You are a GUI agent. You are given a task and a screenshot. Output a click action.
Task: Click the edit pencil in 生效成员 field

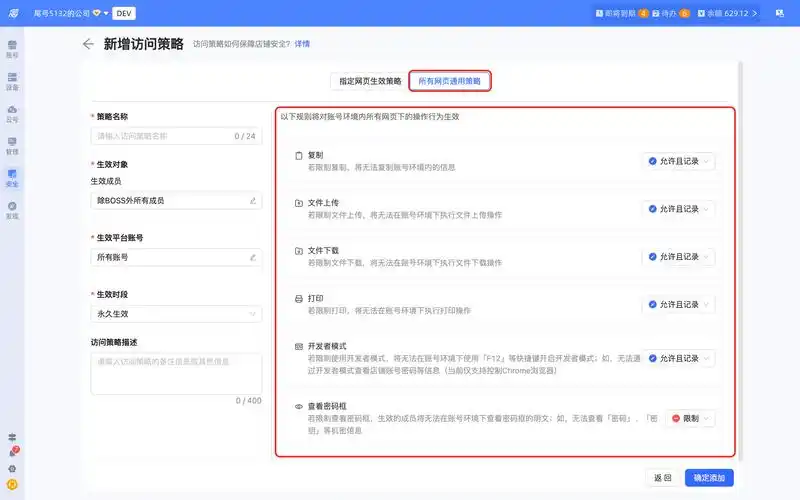(253, 201)
